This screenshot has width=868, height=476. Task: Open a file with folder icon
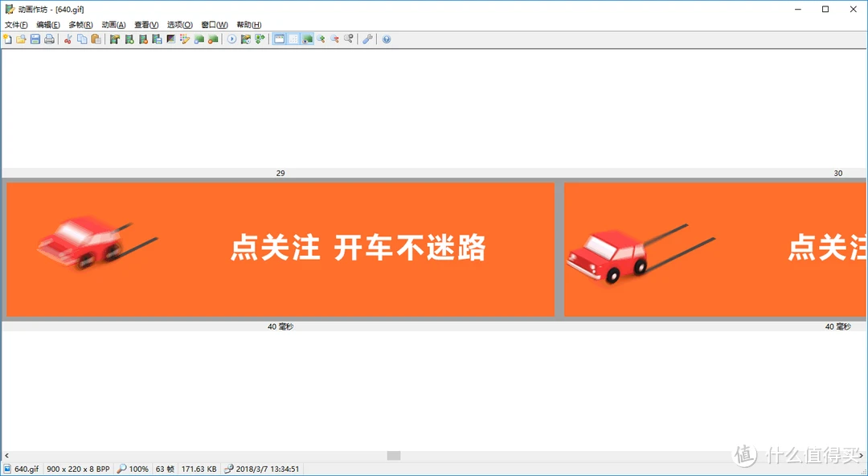[21, 39]
